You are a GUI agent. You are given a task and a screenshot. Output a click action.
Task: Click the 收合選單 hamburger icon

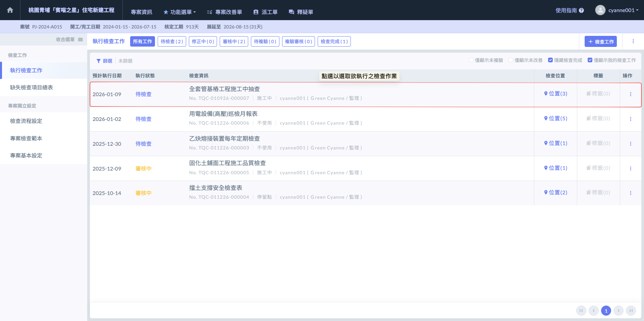tap(80, 40)
